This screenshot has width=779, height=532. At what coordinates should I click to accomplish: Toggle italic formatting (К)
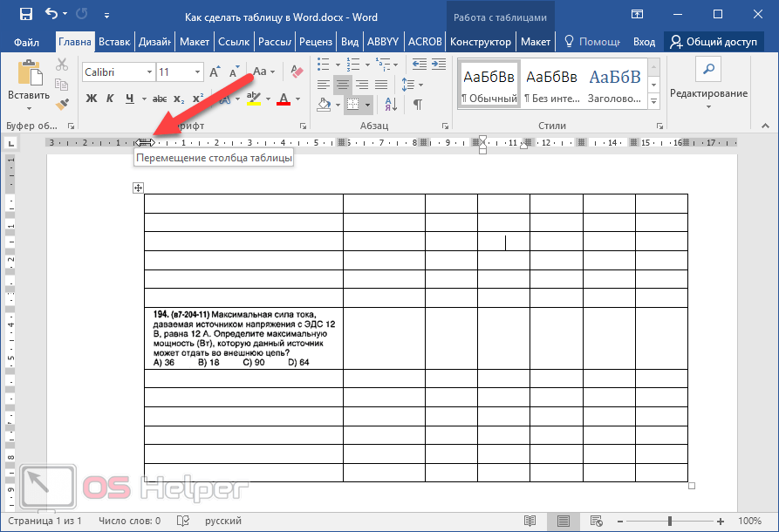[x=110, y=99]
